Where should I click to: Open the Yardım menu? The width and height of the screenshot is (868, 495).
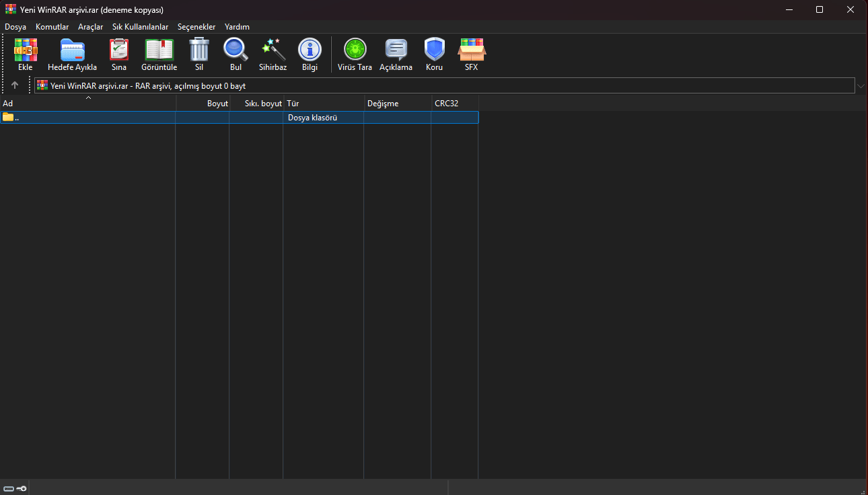[237, 27]
